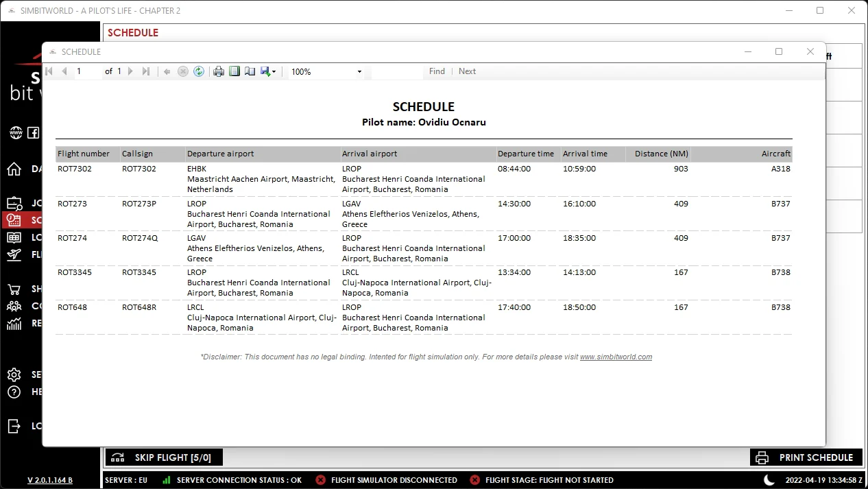868x489 pixels.
Task: Go to the first page arrow
Action: point(49,71)
